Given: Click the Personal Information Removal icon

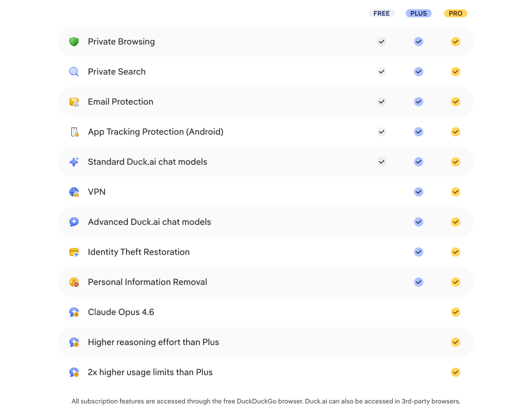Looking at the screenshot, I should pos(73,281).
